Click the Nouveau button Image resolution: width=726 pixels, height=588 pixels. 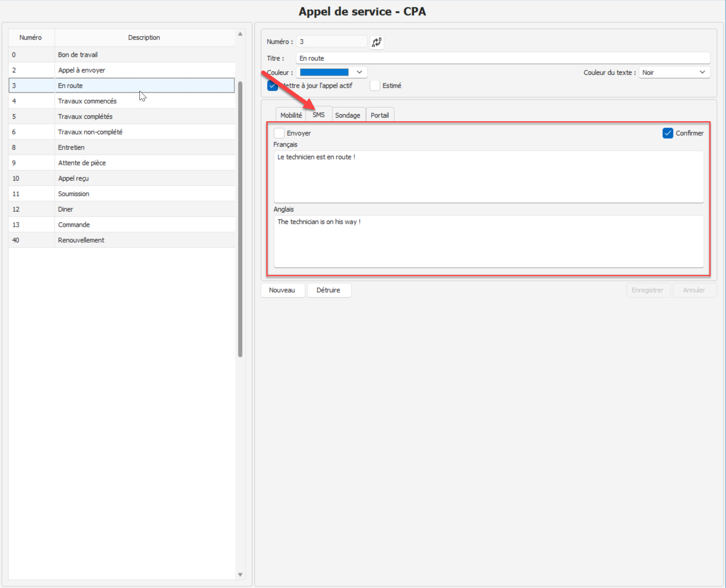pos(282,290)
